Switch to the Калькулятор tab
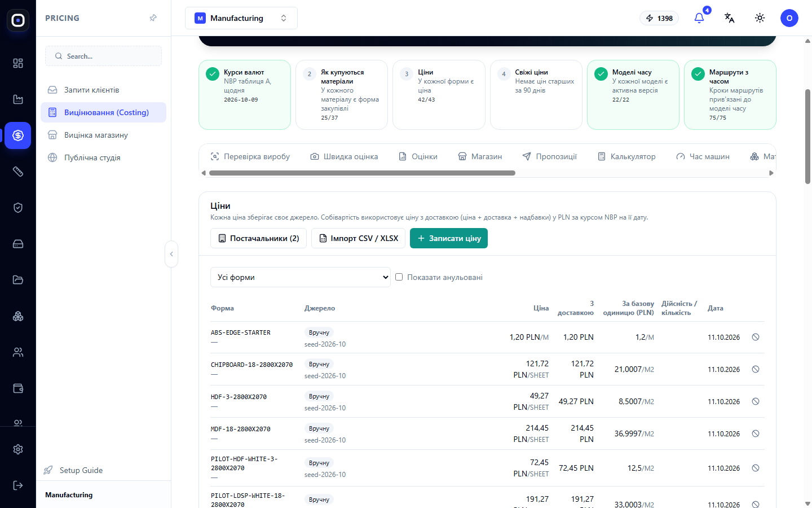 (626, 156)
